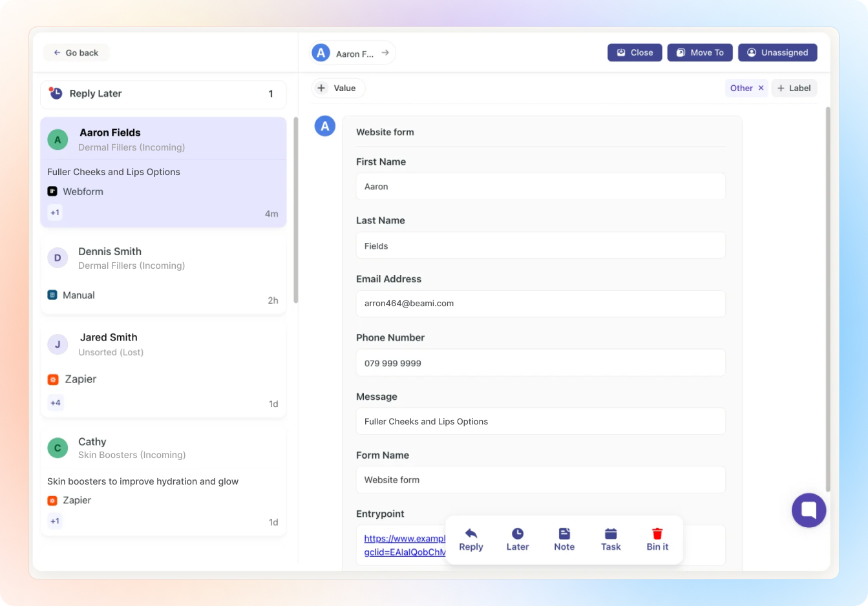Screen dimensions: 868x606
Task: Open the Cathy conversation by name
Action: point(92,442)
